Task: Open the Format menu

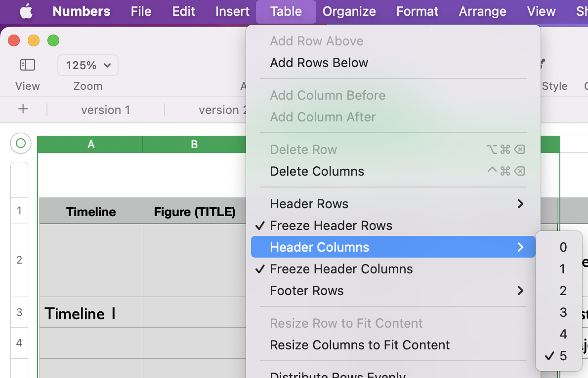Action: [417, 11]
